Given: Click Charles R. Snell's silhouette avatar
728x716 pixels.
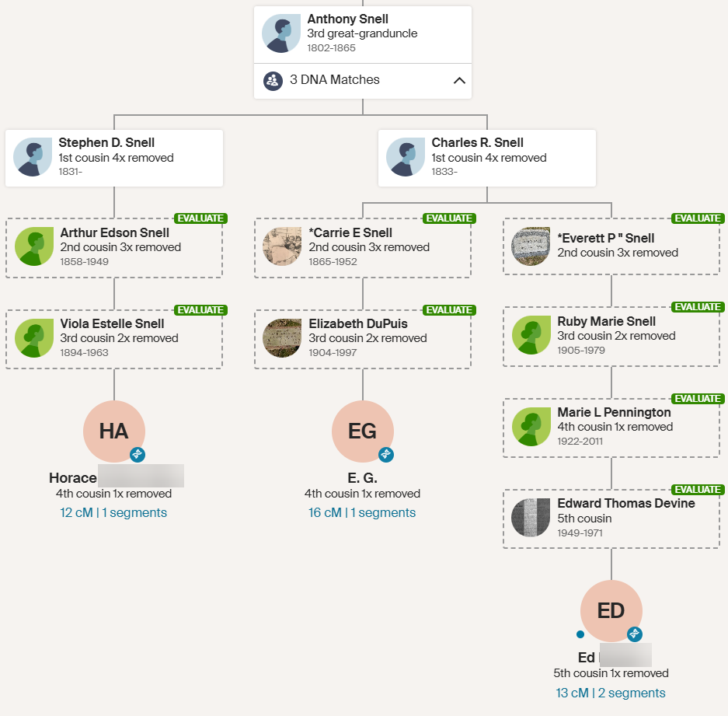Looking at the screenshot, I should 406,157.
